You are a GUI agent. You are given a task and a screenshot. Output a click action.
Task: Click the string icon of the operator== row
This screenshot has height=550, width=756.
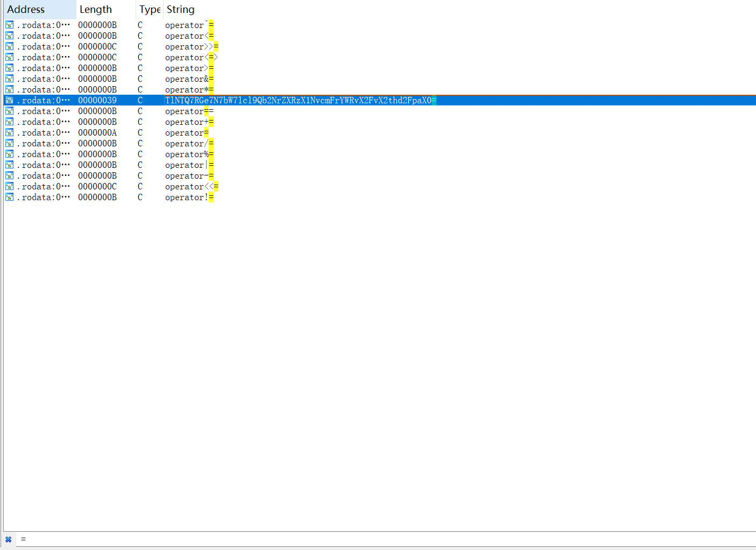pyautogui.click(x=9, y=111)
